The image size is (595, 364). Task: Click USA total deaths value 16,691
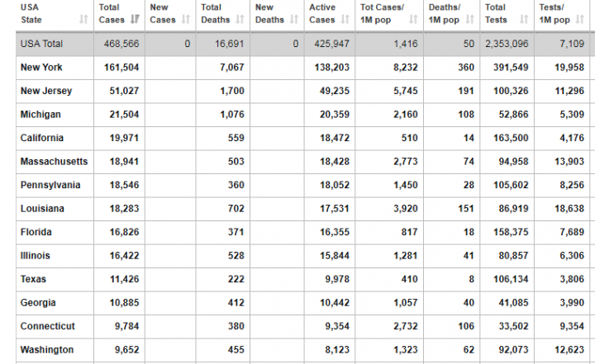229,44
